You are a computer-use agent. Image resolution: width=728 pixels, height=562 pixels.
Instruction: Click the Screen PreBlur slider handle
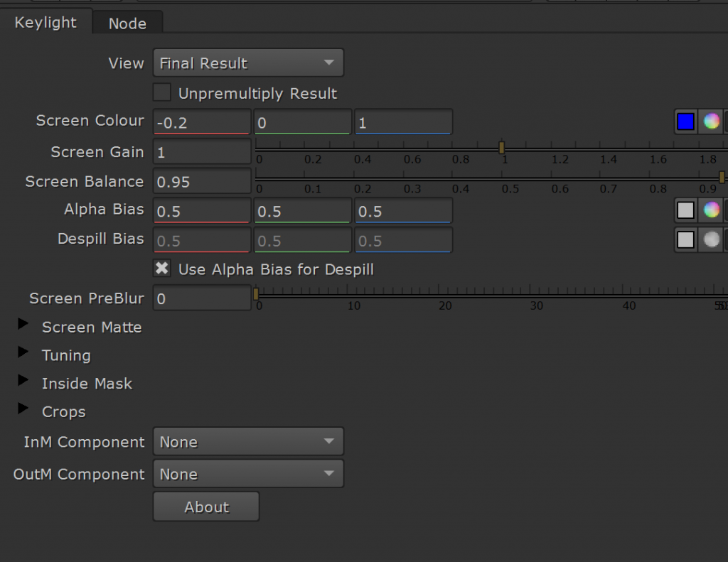[x=256, y=293]
